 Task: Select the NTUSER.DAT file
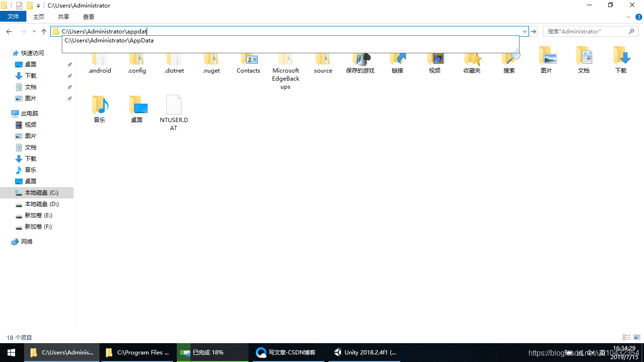174,113
